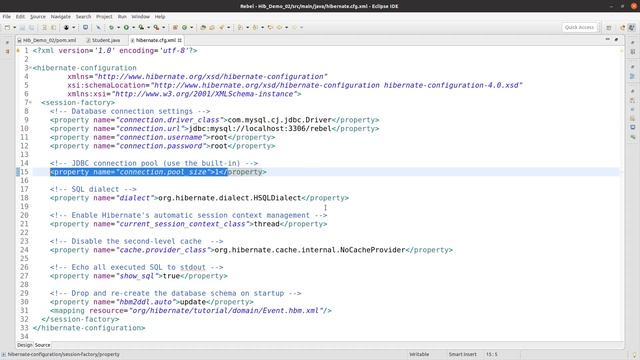
Task: Click the 'thread' value on line 21
Action: 267,224
